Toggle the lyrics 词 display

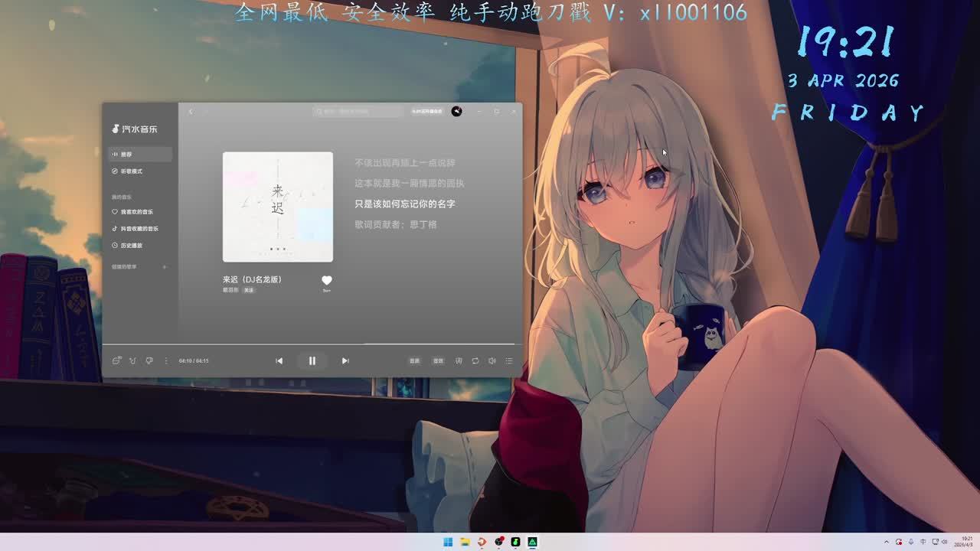tap(459, 360)
